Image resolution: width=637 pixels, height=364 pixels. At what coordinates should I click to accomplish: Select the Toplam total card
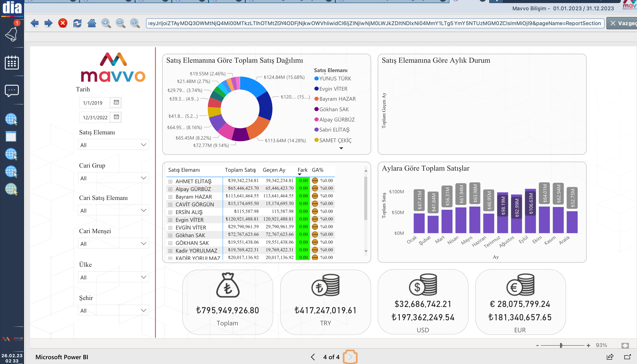pos(227,302)
